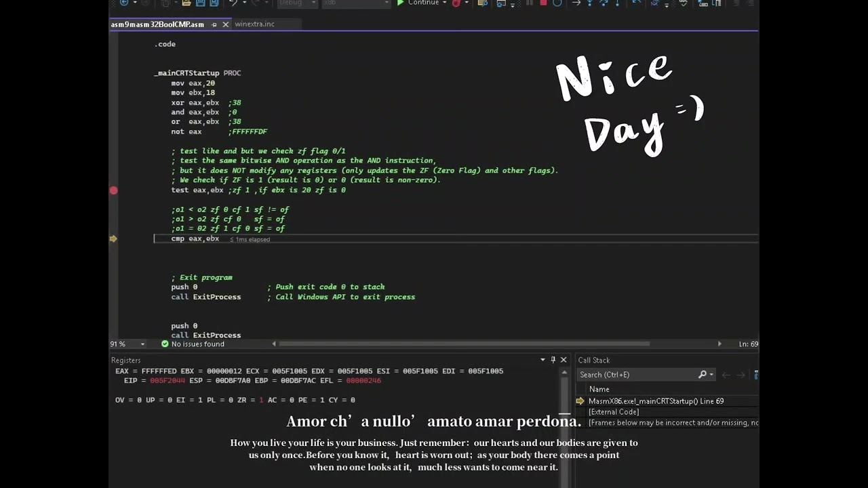Image resolution: width=868 pixels, height=488 pixels.
Task: Open the winextra.inc tab
Action: tap(254, 24)
